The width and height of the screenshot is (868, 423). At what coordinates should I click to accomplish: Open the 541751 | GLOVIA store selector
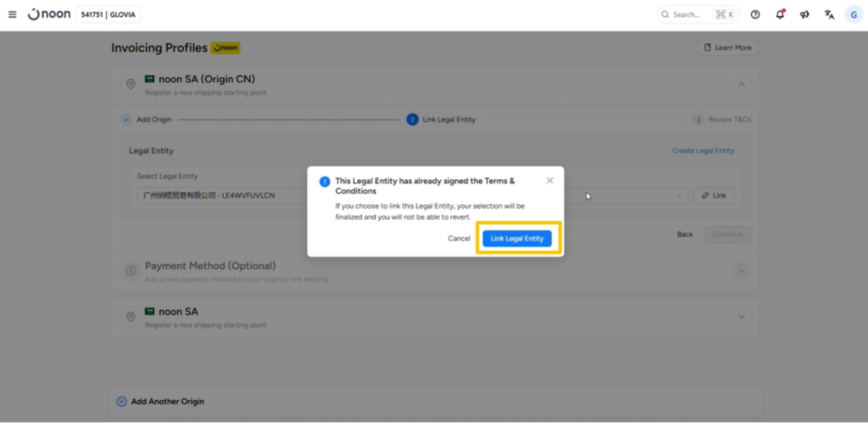108,14
